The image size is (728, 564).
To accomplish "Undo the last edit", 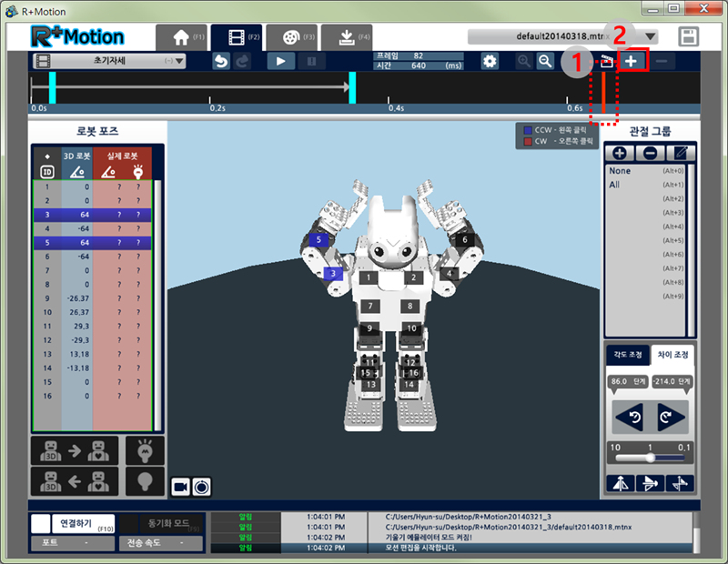I will 221,61.
